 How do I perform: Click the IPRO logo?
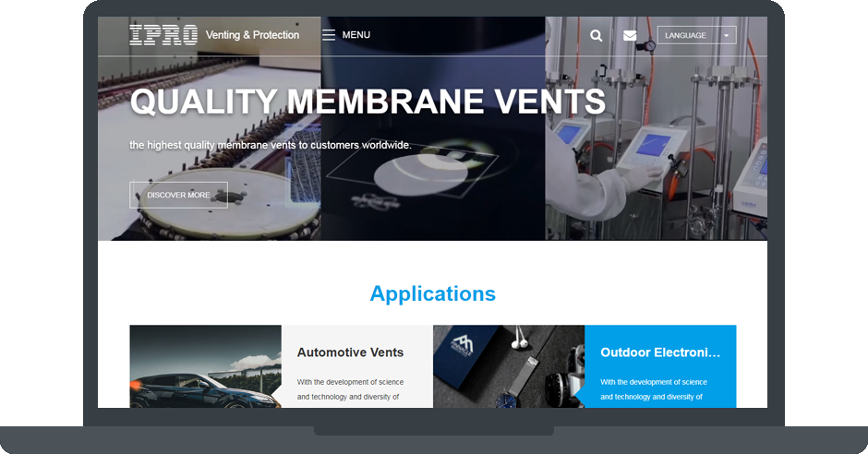click(x=163, y=35)
